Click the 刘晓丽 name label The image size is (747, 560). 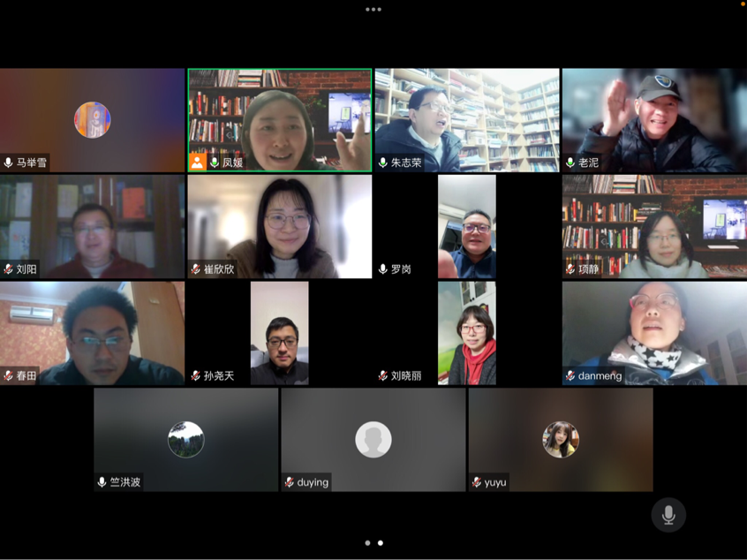point(406,376)
